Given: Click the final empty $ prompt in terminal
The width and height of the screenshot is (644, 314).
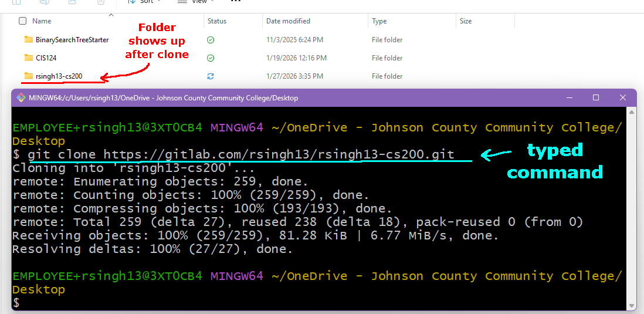Looking at the screenshot, I should click(x=16, y=303).
